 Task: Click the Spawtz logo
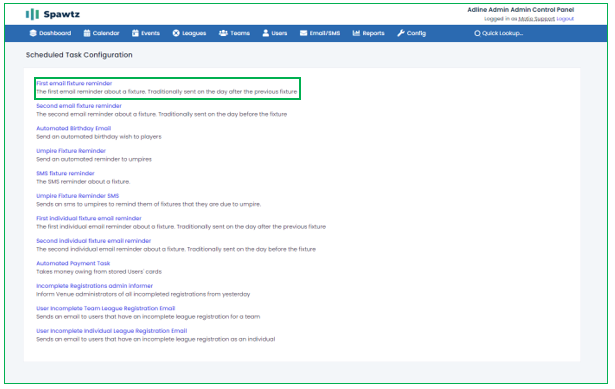(53, 15)
